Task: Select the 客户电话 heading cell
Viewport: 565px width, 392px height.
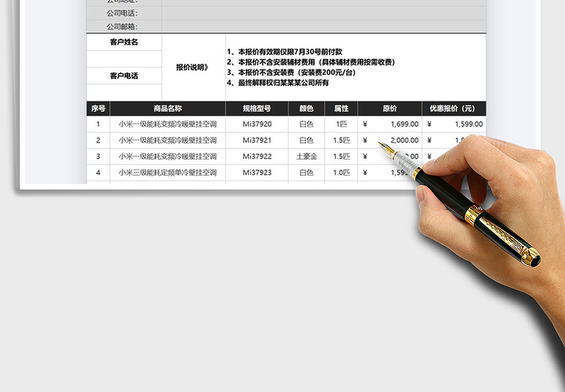Action: point(124,76)
